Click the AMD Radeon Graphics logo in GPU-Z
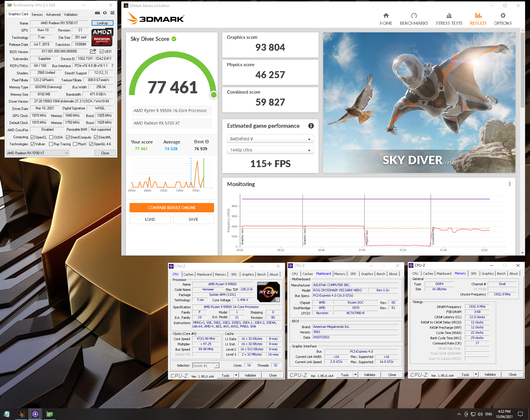This screenshot has height=420, width=530. 102,37
